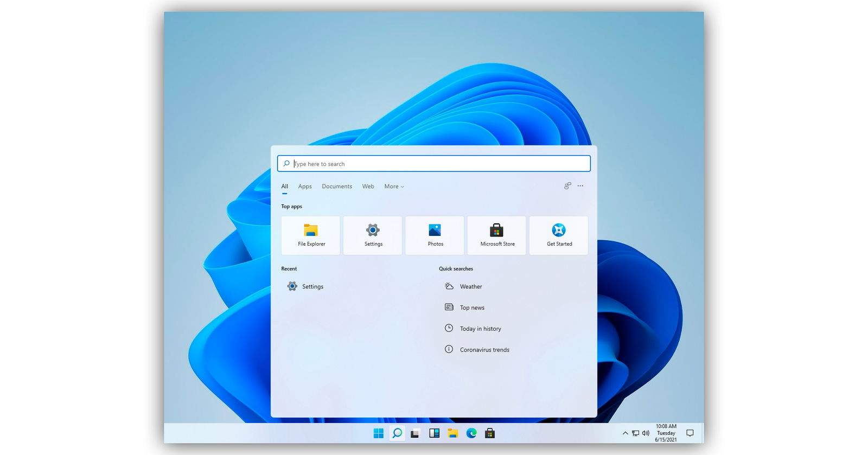
Task: Open the search options ellipsis menu
Action: (x=580, y=186)
